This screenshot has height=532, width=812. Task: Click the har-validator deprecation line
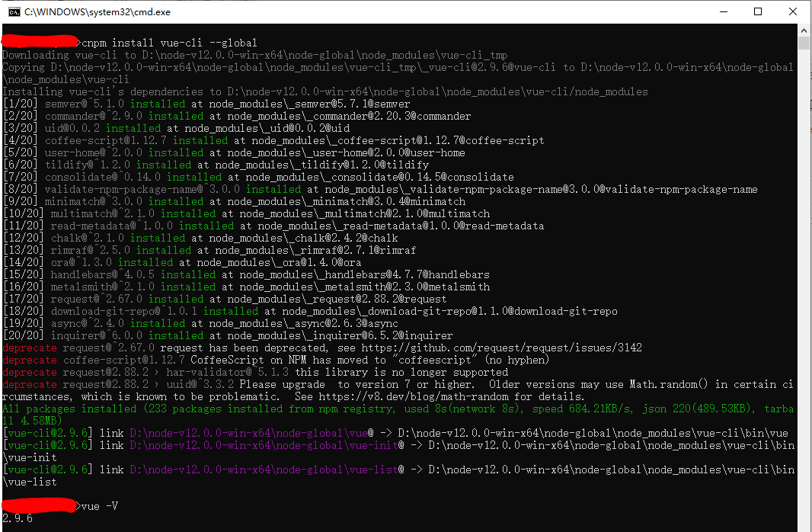(x=255, y=372)
